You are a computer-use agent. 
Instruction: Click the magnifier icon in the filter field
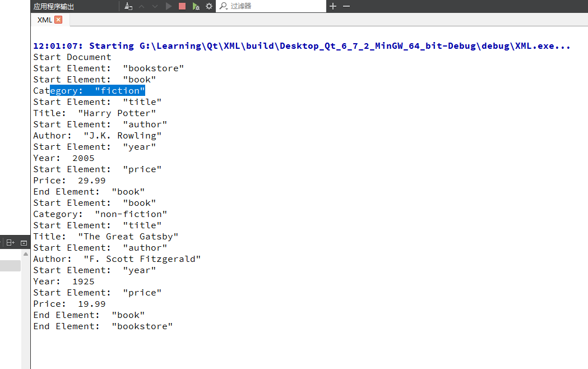pos(223,6)
